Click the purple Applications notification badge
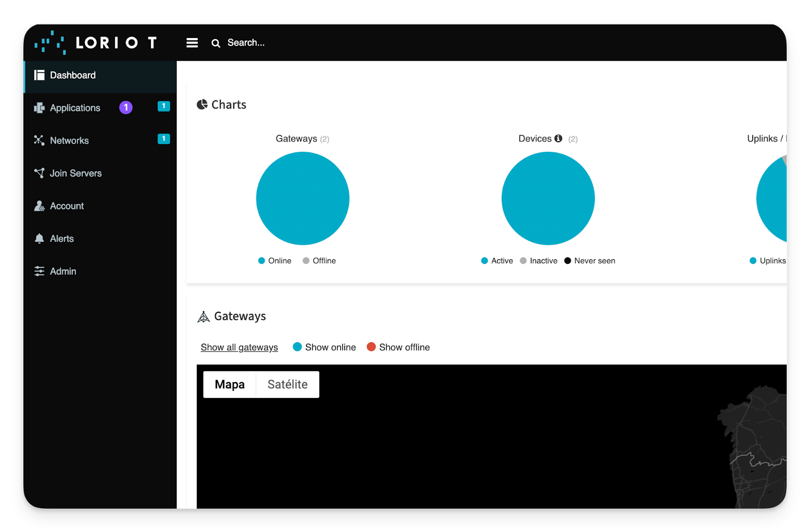This screenshot has height=532, width=810. click(x=126, y=107)
